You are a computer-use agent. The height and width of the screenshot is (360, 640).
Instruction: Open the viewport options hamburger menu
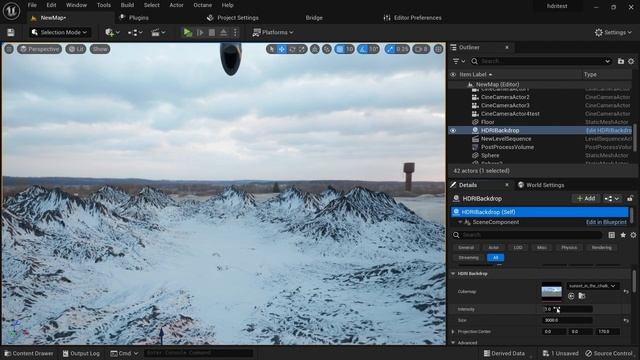pos(9,49)
